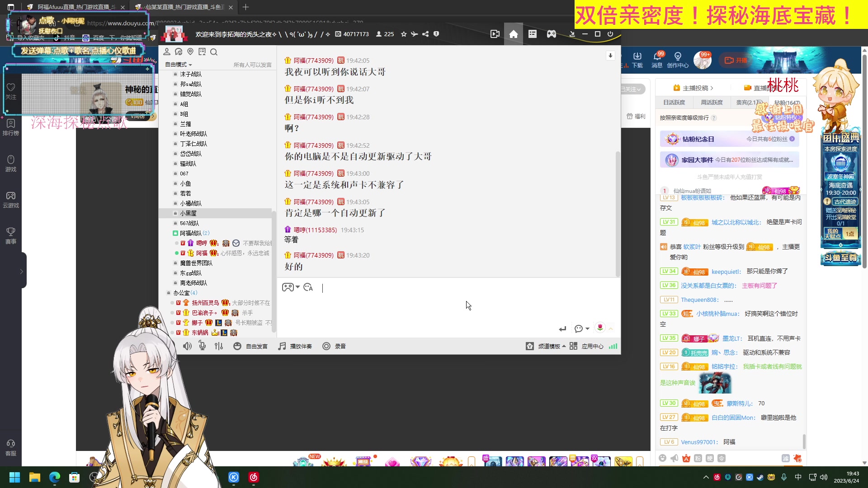The image size is (868, 488).
Task: Open 赛事 in Douyu left sidebar
Action: (x=11, y=236)
